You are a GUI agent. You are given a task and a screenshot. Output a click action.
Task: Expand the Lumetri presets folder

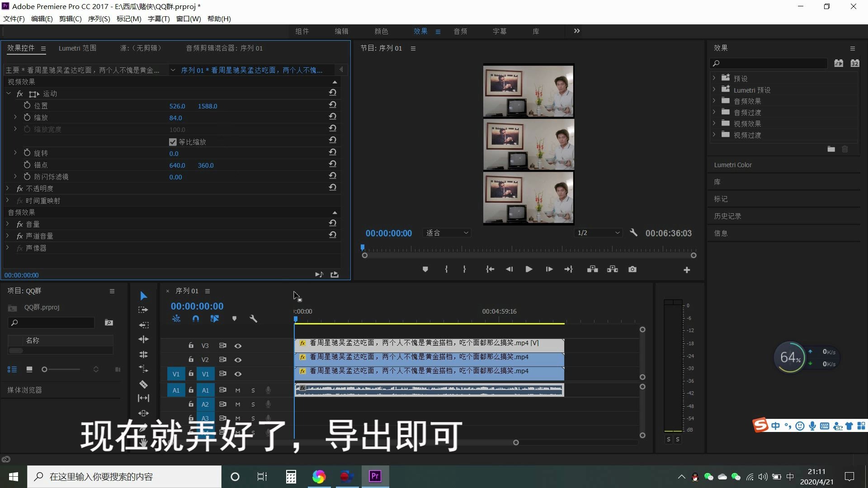coord(714,89)
